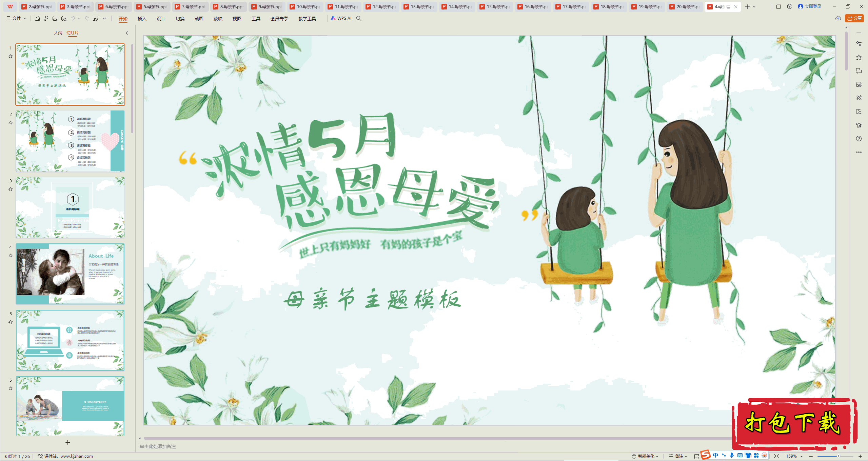Open the 设计 ribbon tab
The width and height of the screenshot is (868, 461).
[x=161, y=18]
